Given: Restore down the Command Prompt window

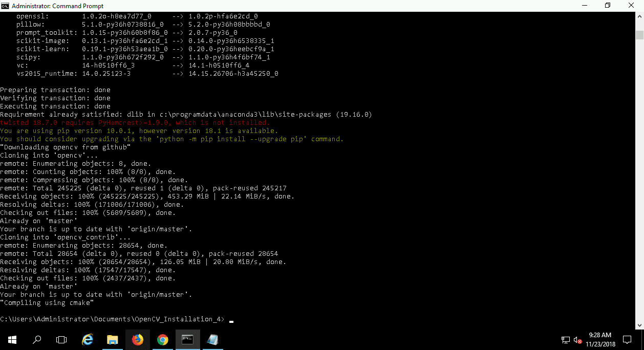Looking at the screenshot, I should (608, 6).
